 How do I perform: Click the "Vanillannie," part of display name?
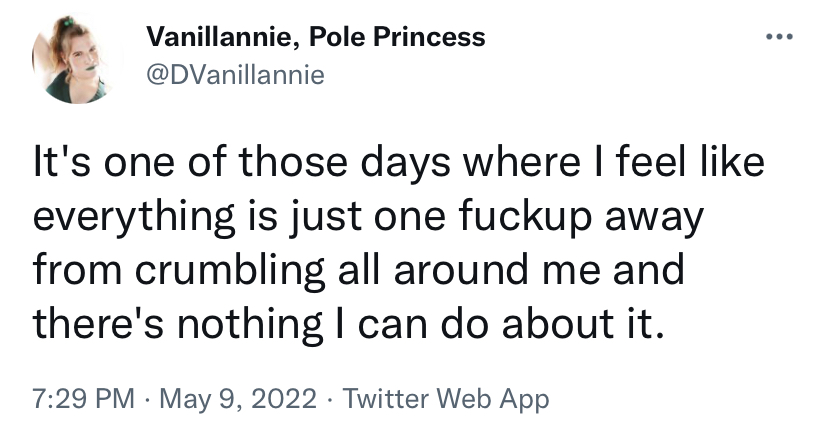(223, 38)
